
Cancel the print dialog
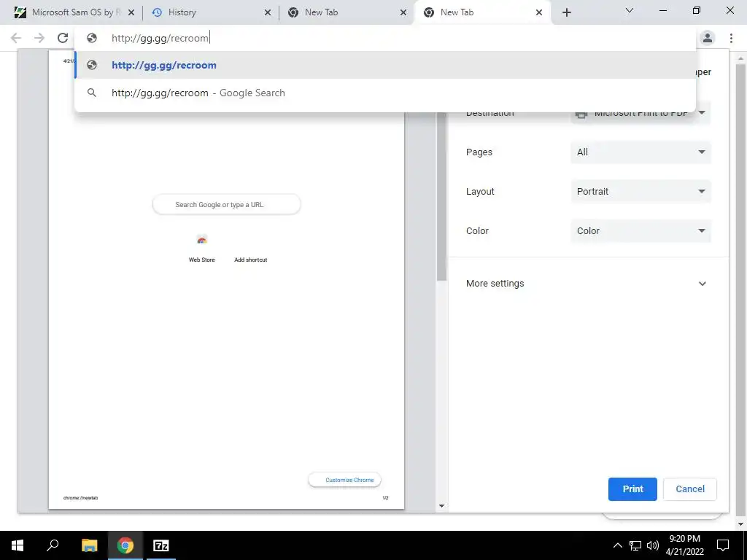[x=690, y=489]
